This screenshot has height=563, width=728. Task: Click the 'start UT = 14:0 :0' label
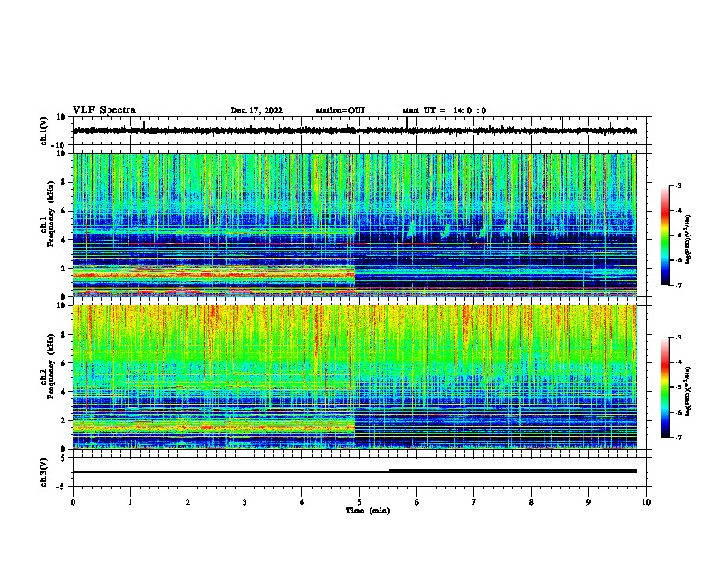coord(444,110)
